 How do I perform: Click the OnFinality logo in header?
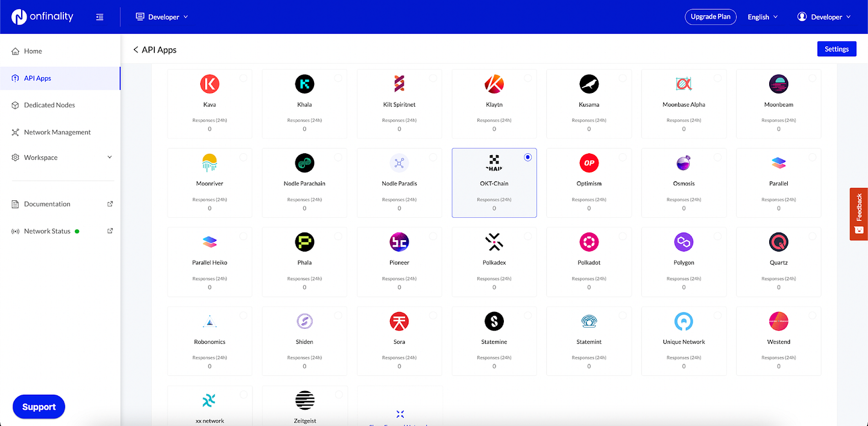tap(42, 17)
